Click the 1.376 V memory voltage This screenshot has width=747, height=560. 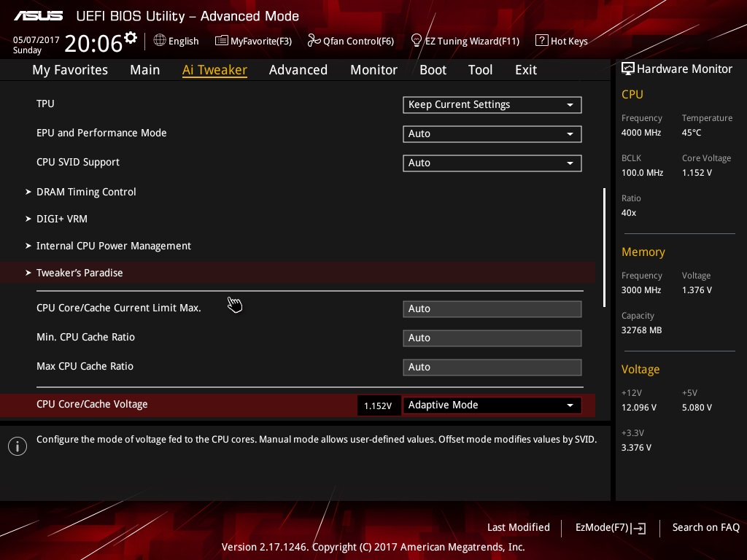tap(697, 290)
